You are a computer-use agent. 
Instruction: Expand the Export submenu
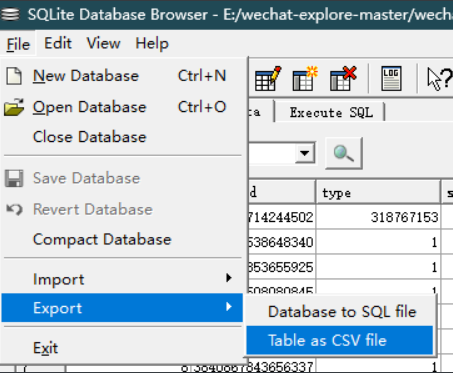[x=122, y=308]
